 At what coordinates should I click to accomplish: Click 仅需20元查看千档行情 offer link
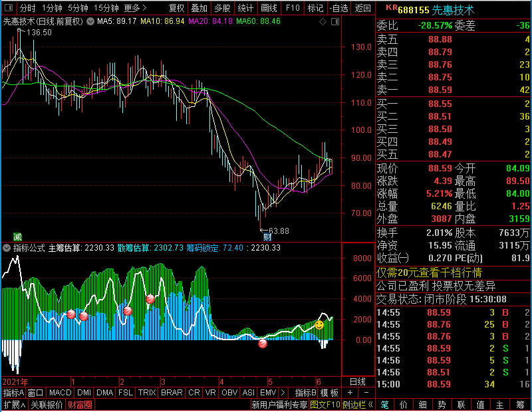pyautogui.click(x=429, y=272)
